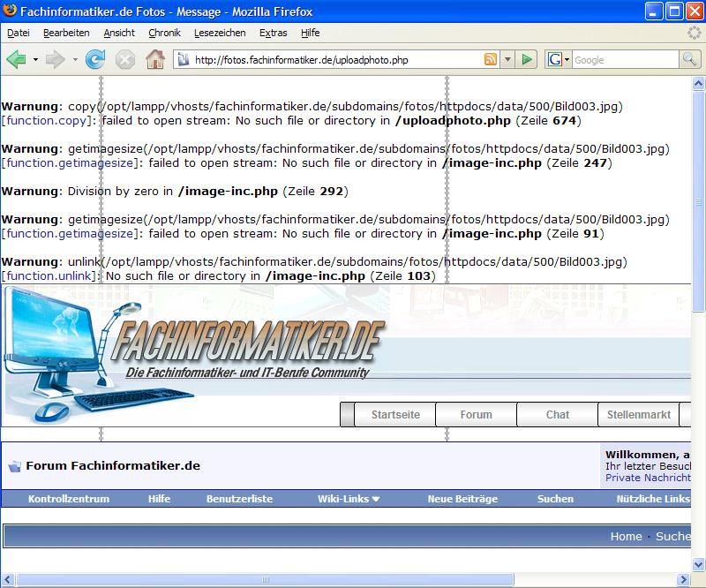Open the Chronik menu
This screenshot has width=706, height=588.
(x=164, y=33)
